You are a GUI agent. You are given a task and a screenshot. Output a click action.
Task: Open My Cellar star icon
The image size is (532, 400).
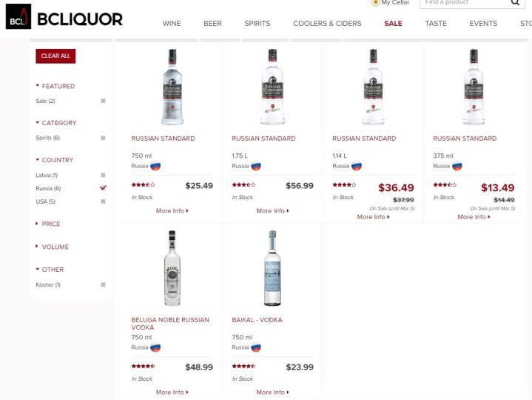click(x=375, y=3)
